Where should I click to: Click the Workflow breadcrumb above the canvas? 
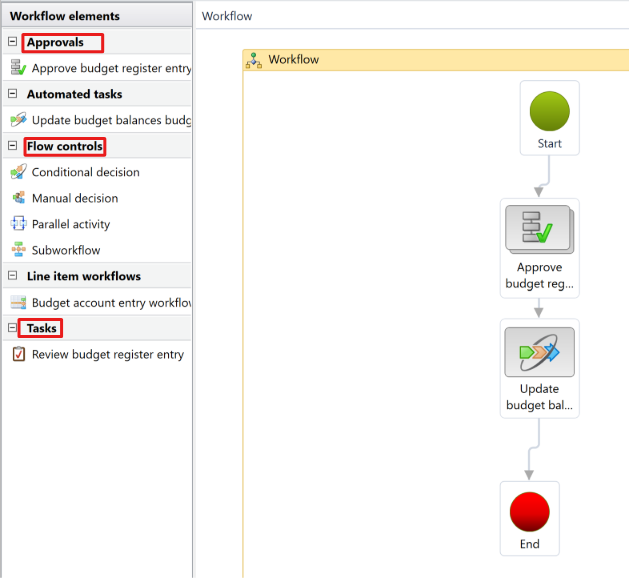pos(227,16)
